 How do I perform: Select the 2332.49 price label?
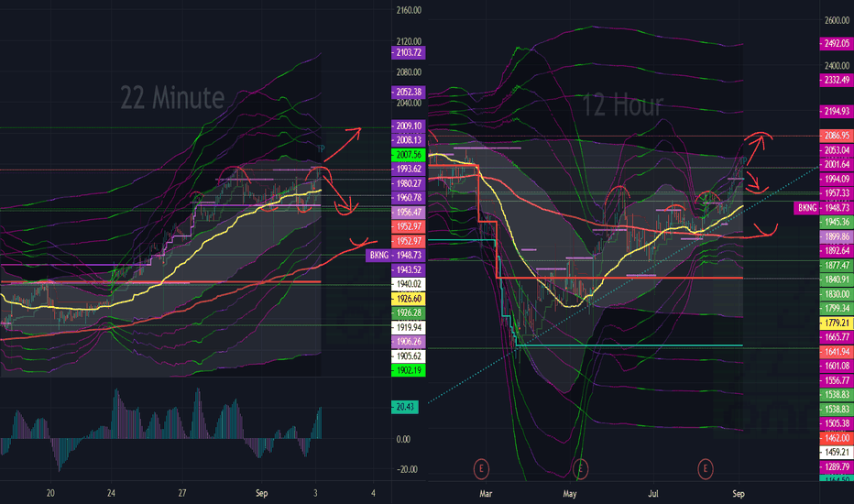[x=836, y=80]
